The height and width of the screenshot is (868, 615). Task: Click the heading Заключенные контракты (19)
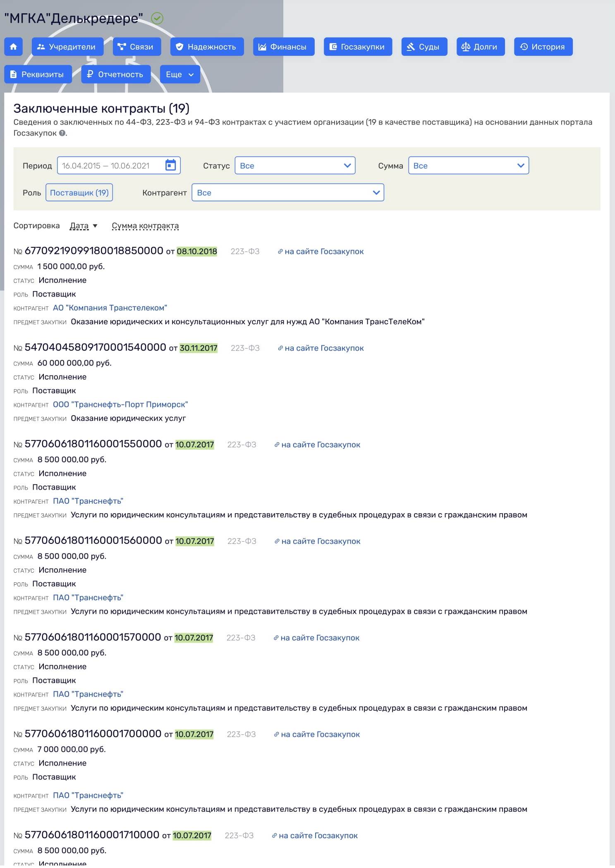coord(101,108)
